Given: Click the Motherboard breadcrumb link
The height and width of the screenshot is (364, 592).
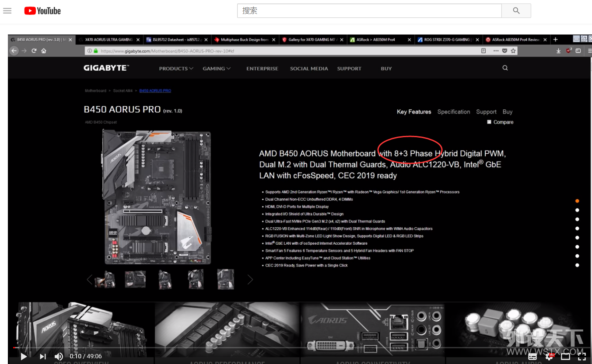Looking at the screenshot, I should [95, 91].
